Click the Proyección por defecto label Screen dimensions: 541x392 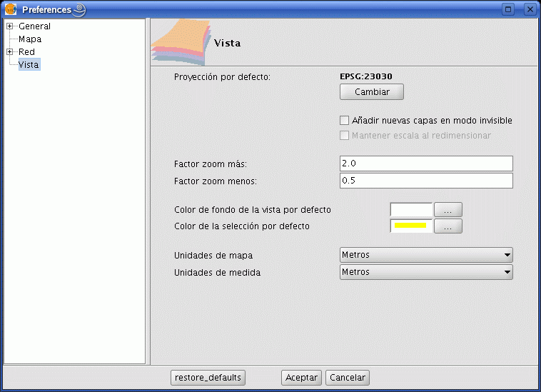tap(222, 76)
